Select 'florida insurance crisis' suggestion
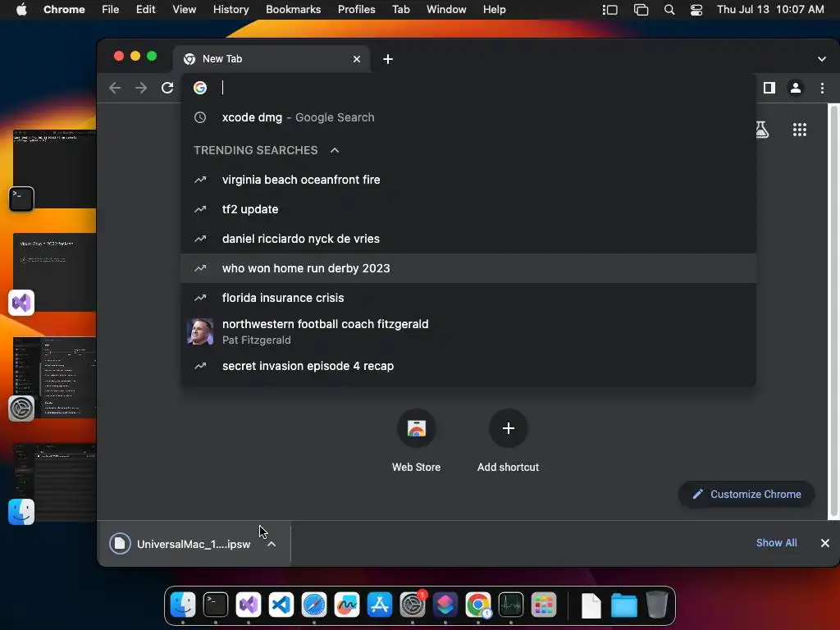The width and height of the screenshot is (840, 630). click(x=468, y=297)
